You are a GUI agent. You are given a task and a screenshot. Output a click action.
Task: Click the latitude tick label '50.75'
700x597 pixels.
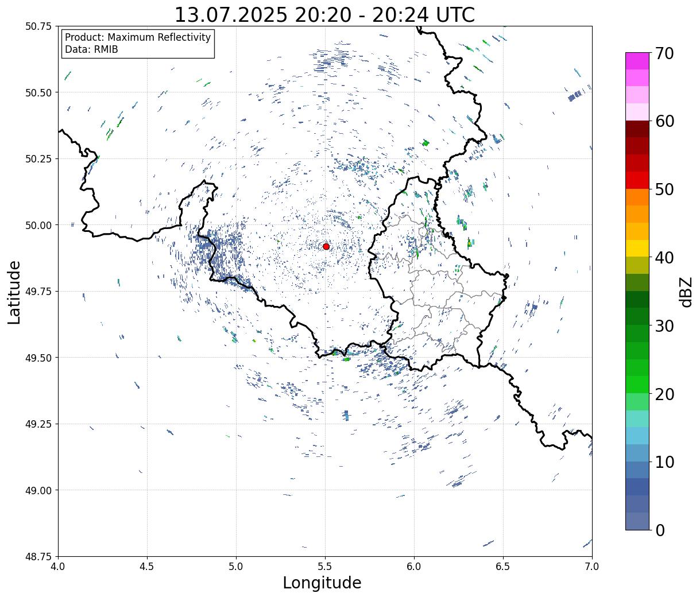[x=38, y=26]
